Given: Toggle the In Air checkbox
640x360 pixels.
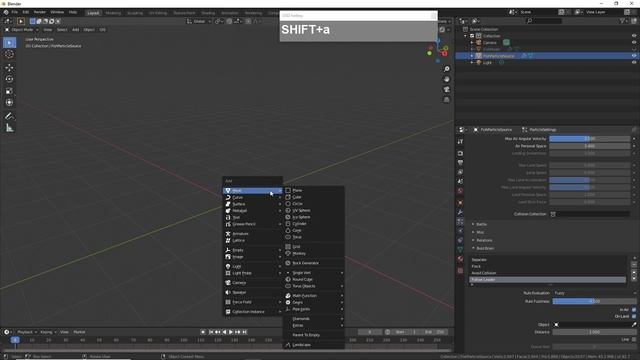Looking at the screenshot, I should point(634,310).
